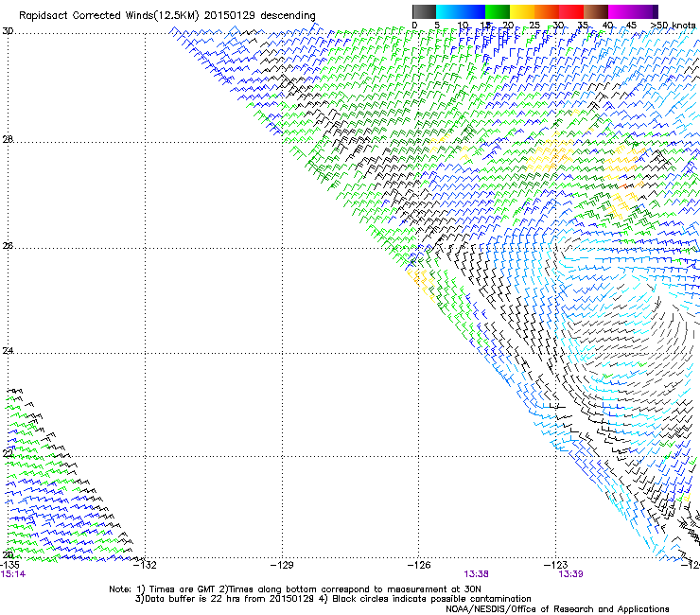The height and width of the screenshot is (615, 700).
Task: Click the brown 35-40 knots color bar segment
Action: 596,11
